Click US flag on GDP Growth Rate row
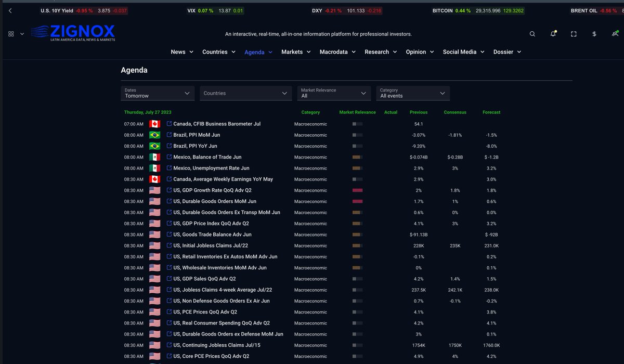Screen dimensions: 624x364 coord(154,190)
